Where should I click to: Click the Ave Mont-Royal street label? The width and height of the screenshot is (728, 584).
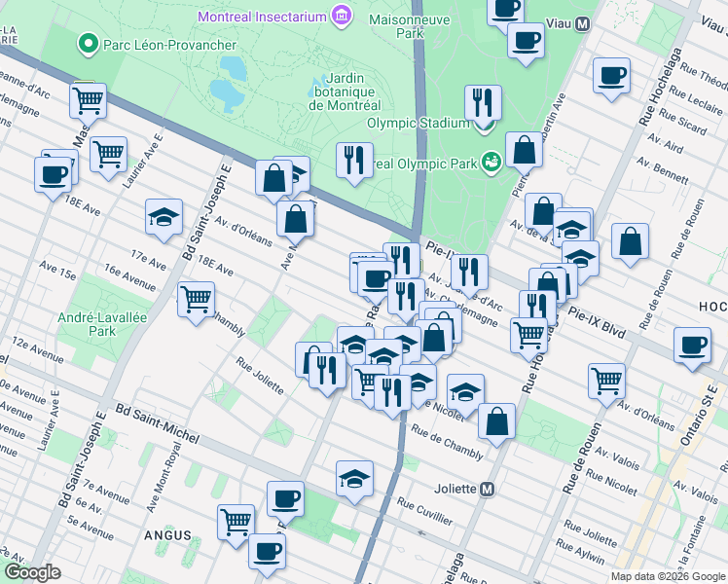tap(164, 477)
